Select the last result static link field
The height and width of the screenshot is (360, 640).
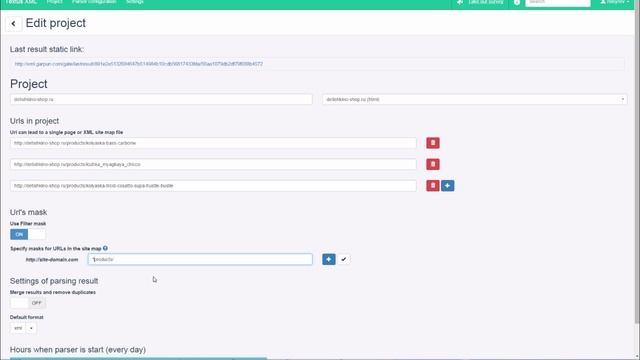coord(318,64)
